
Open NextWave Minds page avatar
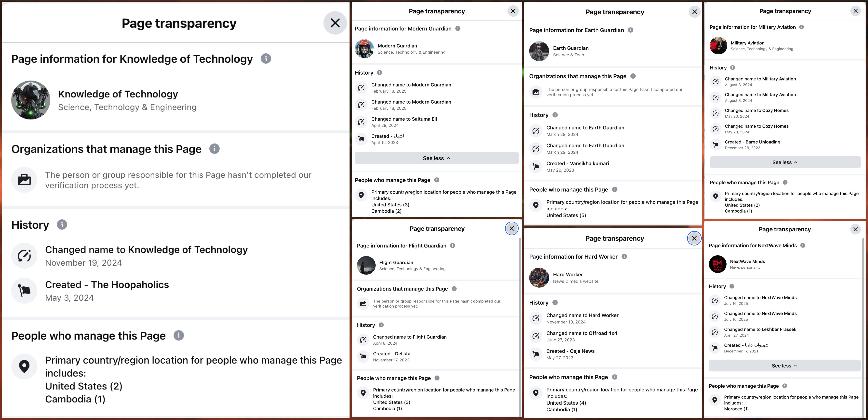click(717, 264)
